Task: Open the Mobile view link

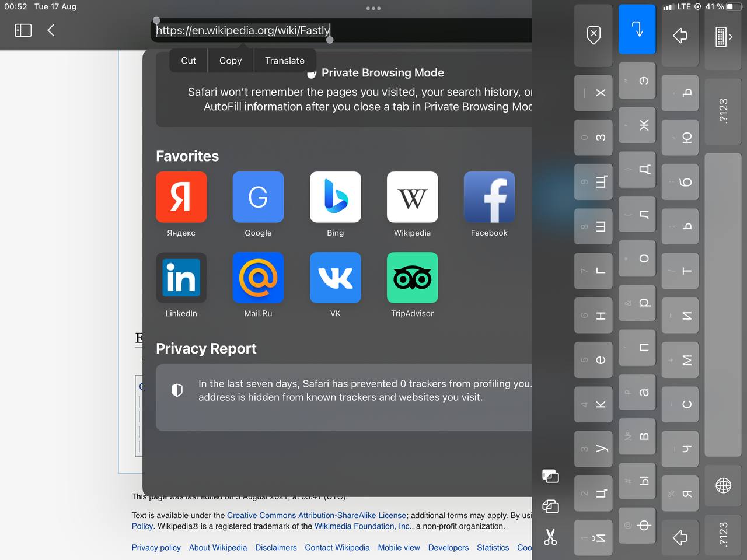Action: pos(399,547)
